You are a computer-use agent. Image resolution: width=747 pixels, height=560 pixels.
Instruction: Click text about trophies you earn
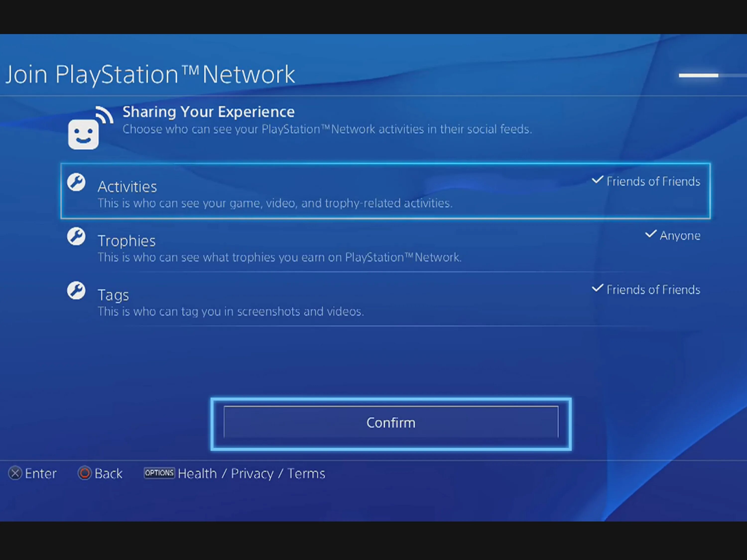coord(279,258)
